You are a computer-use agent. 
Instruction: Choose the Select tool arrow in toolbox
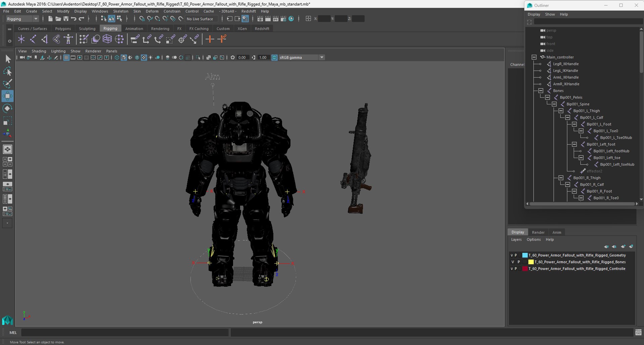pyautogui.click(x=7, y=59)
